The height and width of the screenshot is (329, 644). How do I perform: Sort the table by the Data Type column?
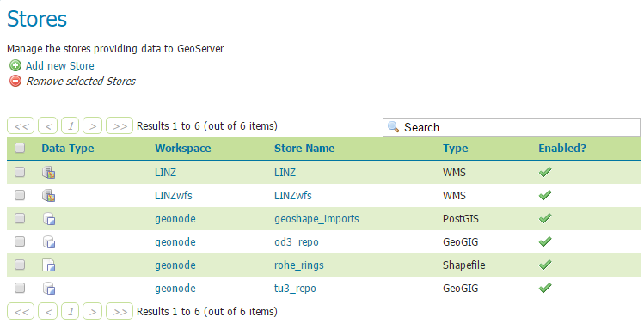pos(68,149)
